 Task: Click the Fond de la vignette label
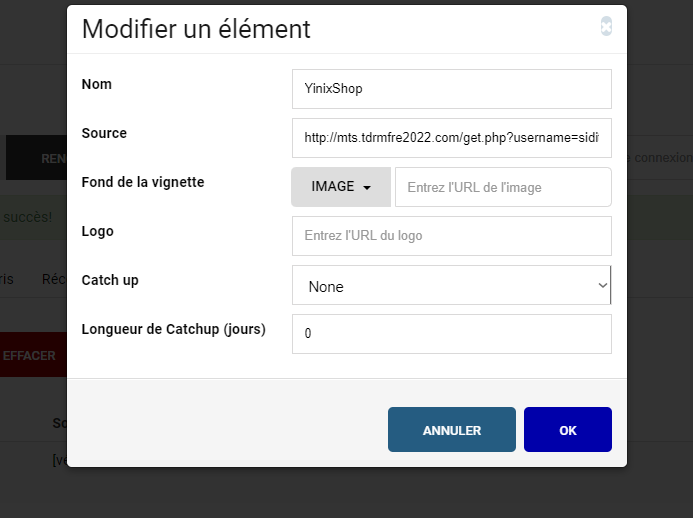pyautogui.click(x=142, y=182)
